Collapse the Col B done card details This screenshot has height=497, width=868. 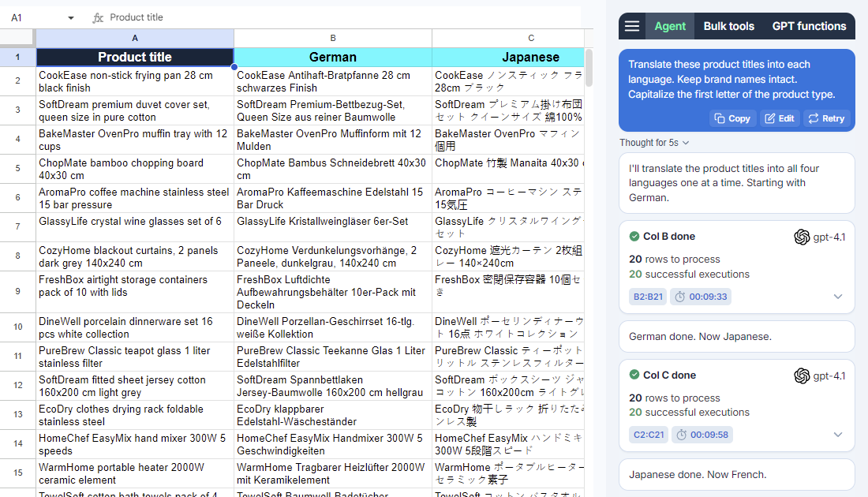840,296
